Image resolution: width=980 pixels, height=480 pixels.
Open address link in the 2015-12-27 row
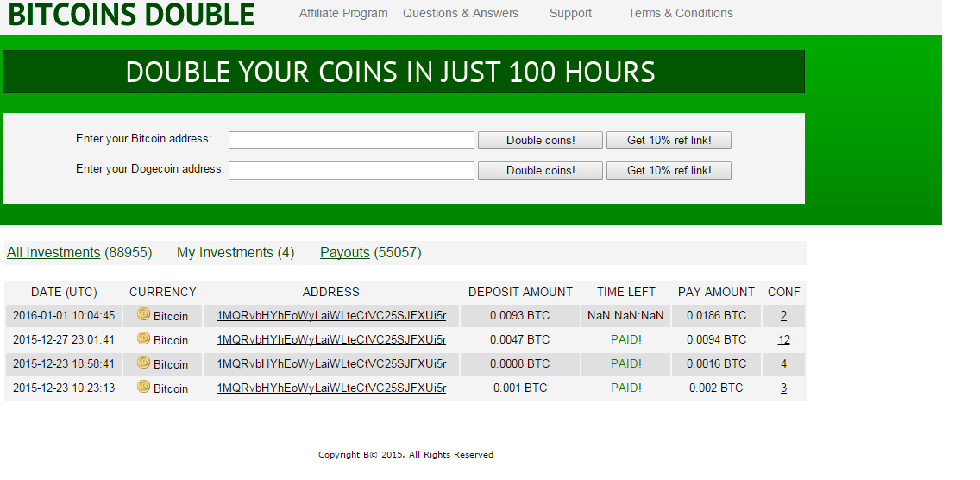tap(331, 340)
